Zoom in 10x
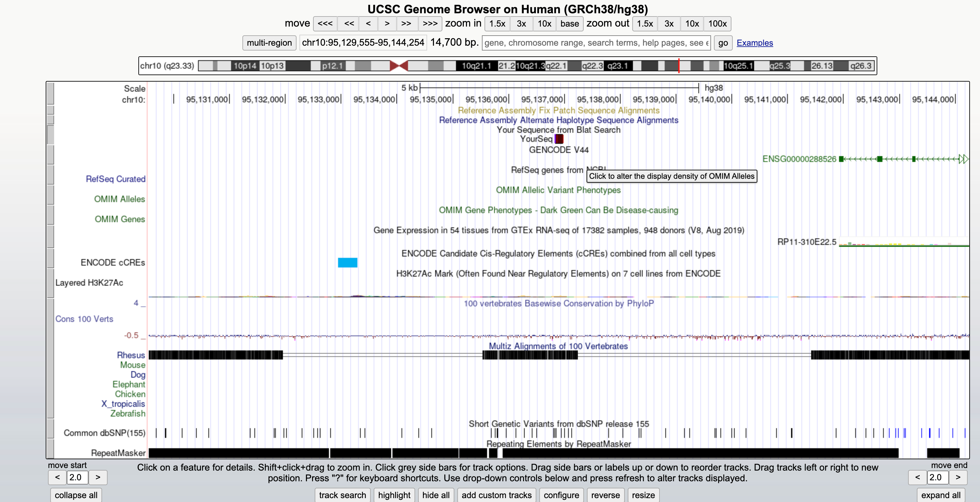This screenshot has height=502, width=980. tap(544, 24)
